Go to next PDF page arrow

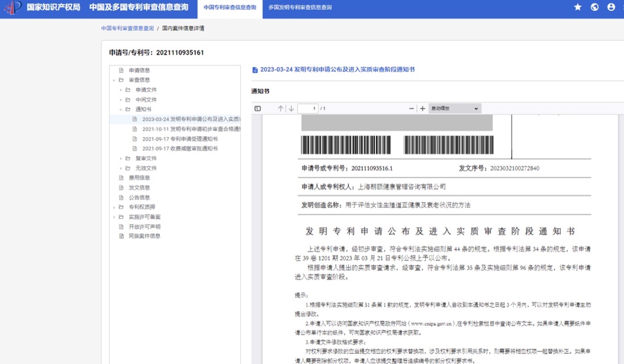click(291, 109)
